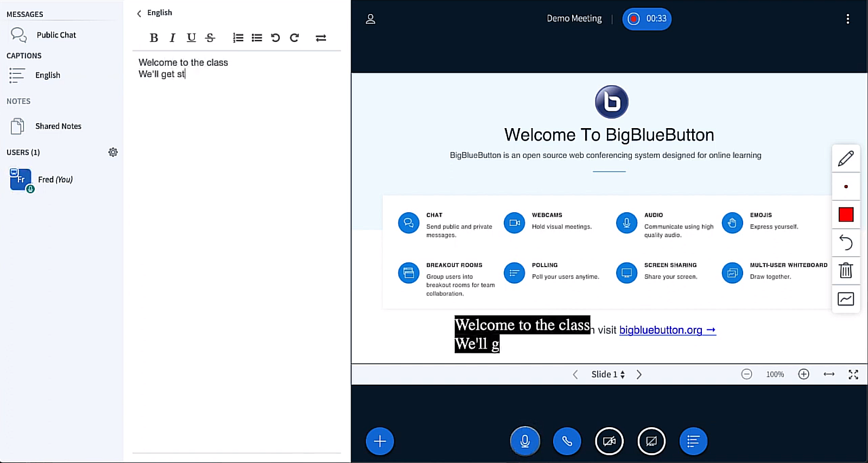868x463 pixels.
Task: Stop the recording timer 00:33
Action: [x=647, y=18]
